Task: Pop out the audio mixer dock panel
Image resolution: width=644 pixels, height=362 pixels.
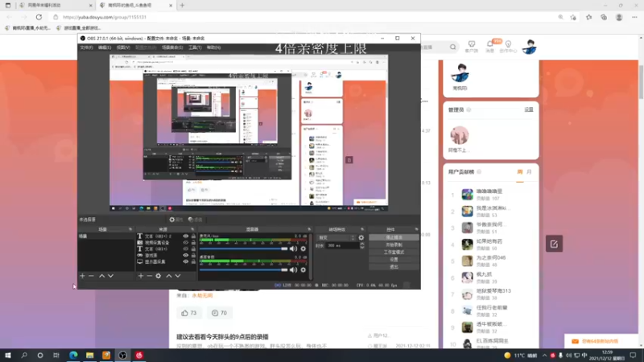Action: click(309, 229)
